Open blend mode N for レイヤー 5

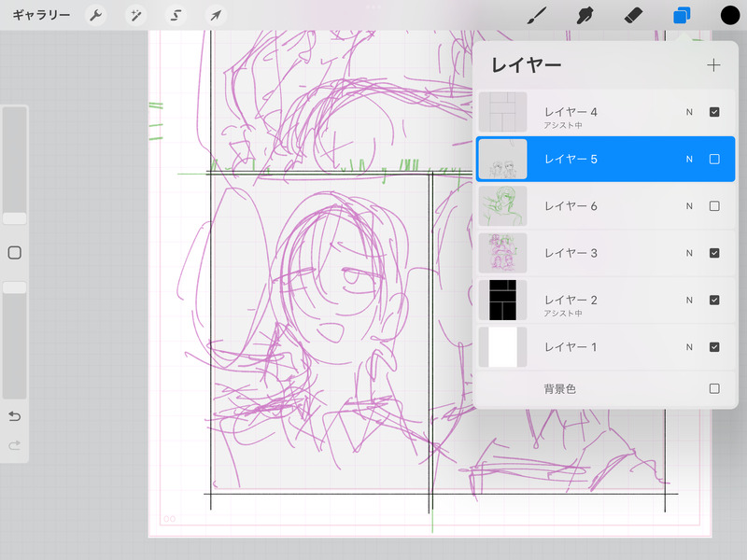[x=689, y=159]
